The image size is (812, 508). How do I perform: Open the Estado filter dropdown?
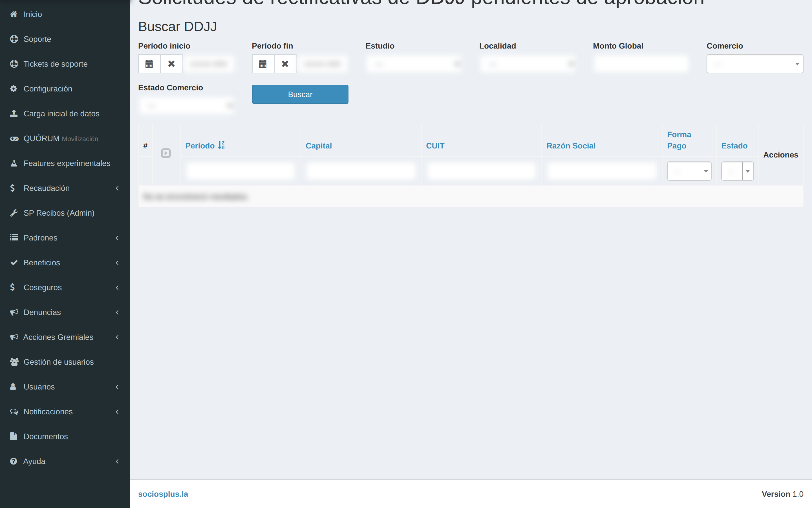737,171
